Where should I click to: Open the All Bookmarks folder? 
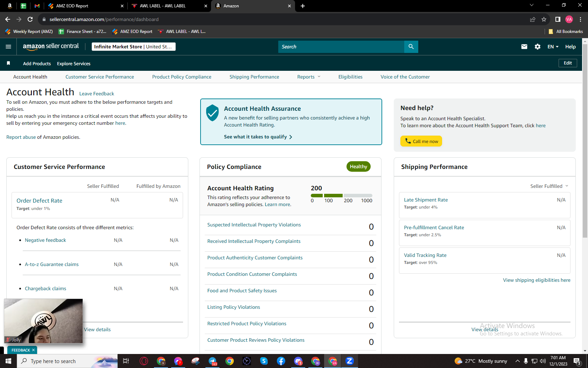pos(566,32)
